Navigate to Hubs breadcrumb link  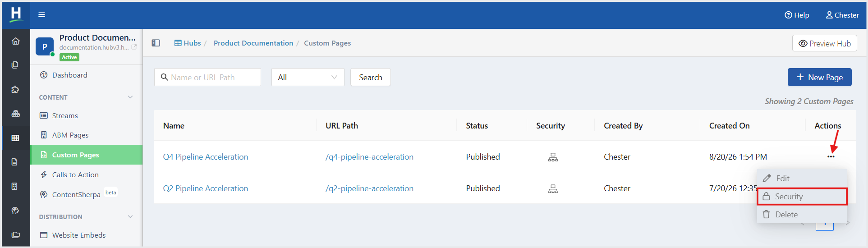pos(188,43)
